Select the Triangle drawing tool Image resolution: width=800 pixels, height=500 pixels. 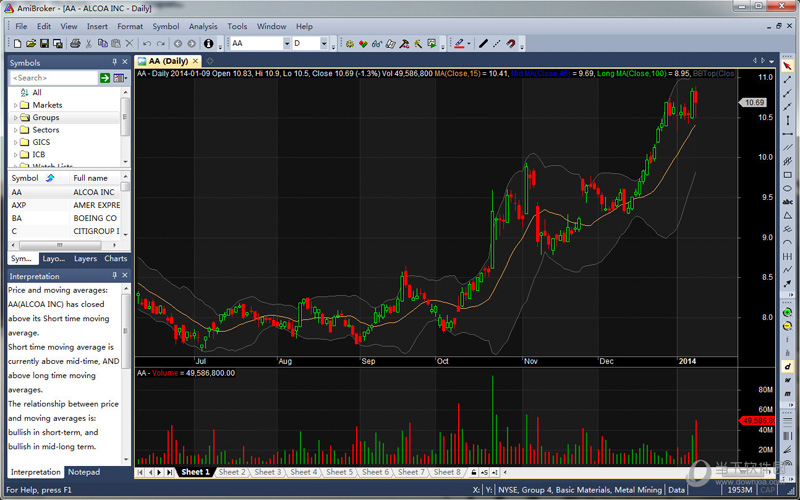click(787, 216)
